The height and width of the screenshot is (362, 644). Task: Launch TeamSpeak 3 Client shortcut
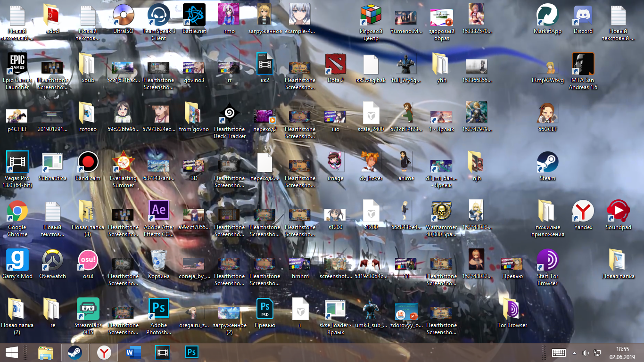(159, 16)
